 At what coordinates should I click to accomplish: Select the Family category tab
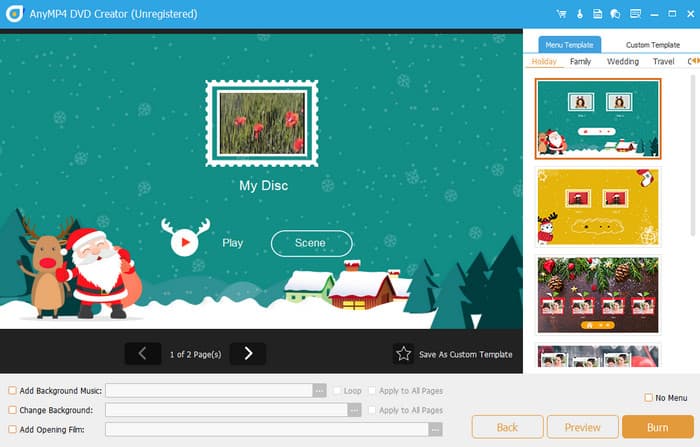(580, 61)
